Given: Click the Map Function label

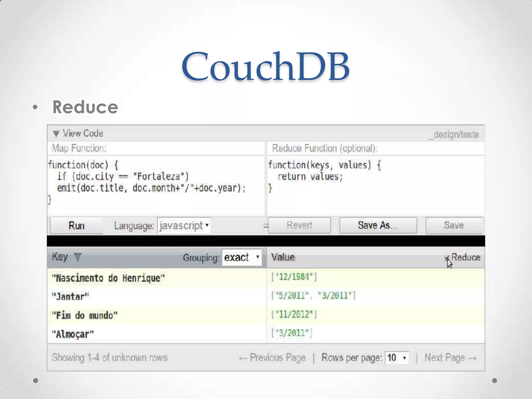Looking at the screenshot, I should [x=79, y=148].
